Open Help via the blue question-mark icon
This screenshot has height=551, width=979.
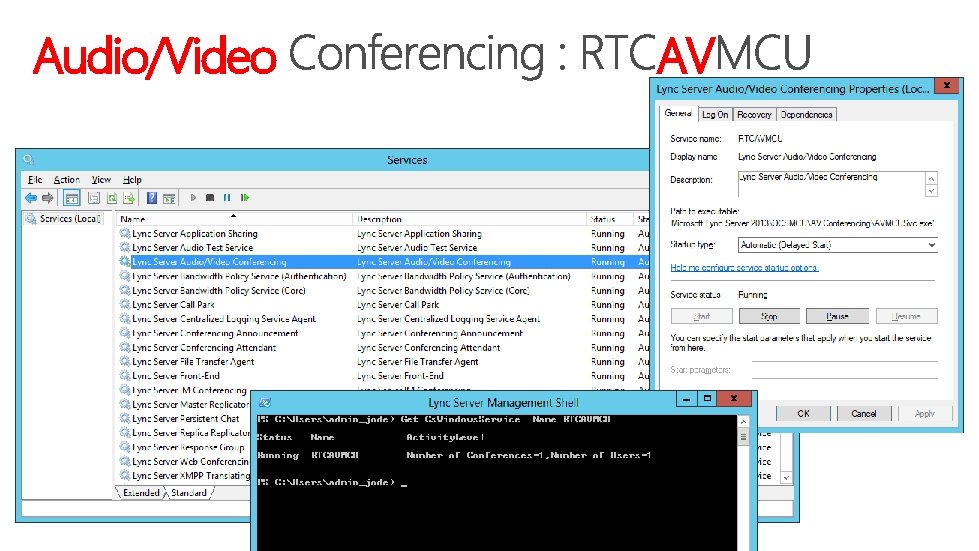point(152,198)
